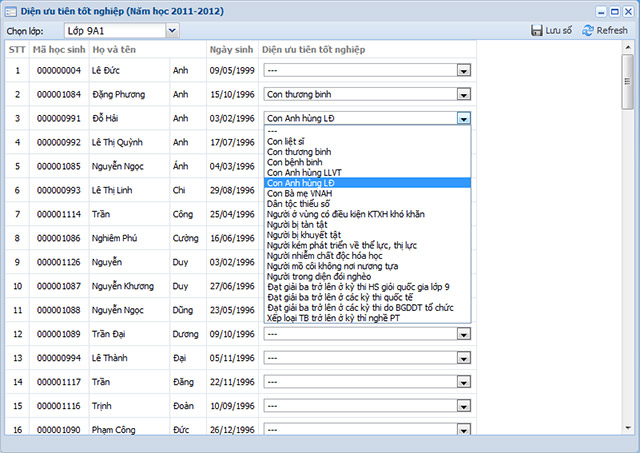Image resolution: width=640 pixels, height=453 pixels.
Task: Open the Chọn lớp class dropdown
Action: 171,30
